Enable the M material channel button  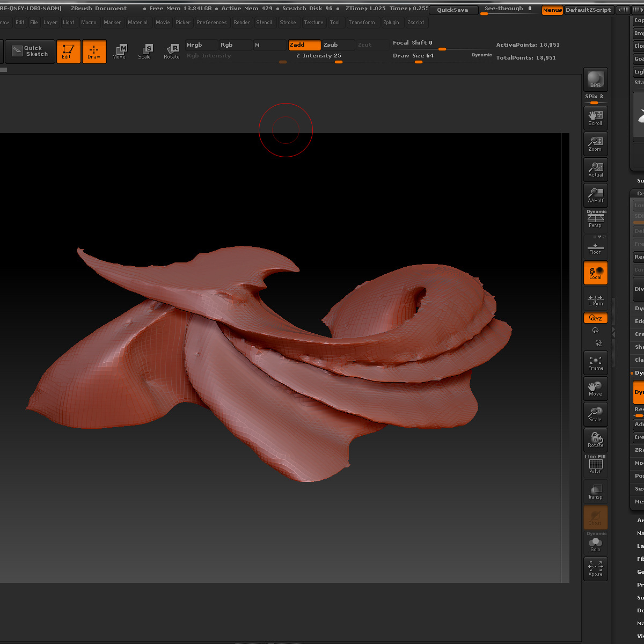coord(269,45)
